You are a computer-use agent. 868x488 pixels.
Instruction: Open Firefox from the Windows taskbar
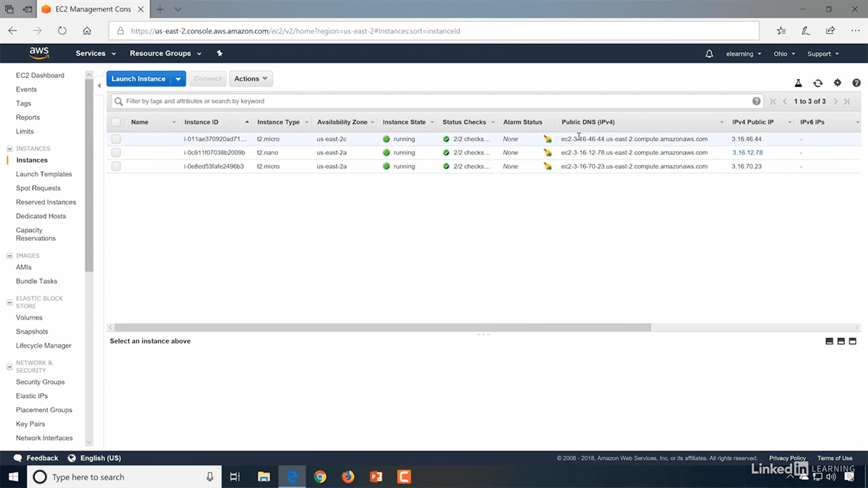[x=348, y=477]
